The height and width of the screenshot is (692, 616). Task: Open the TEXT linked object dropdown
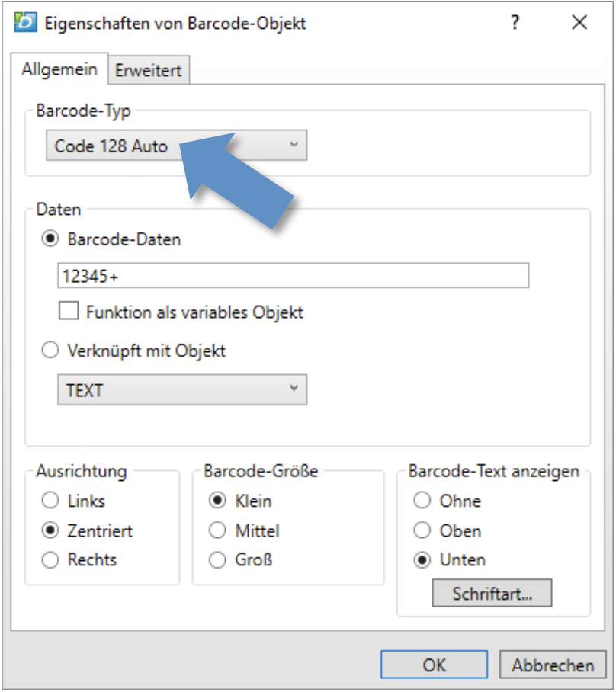[x=181, y=390]
